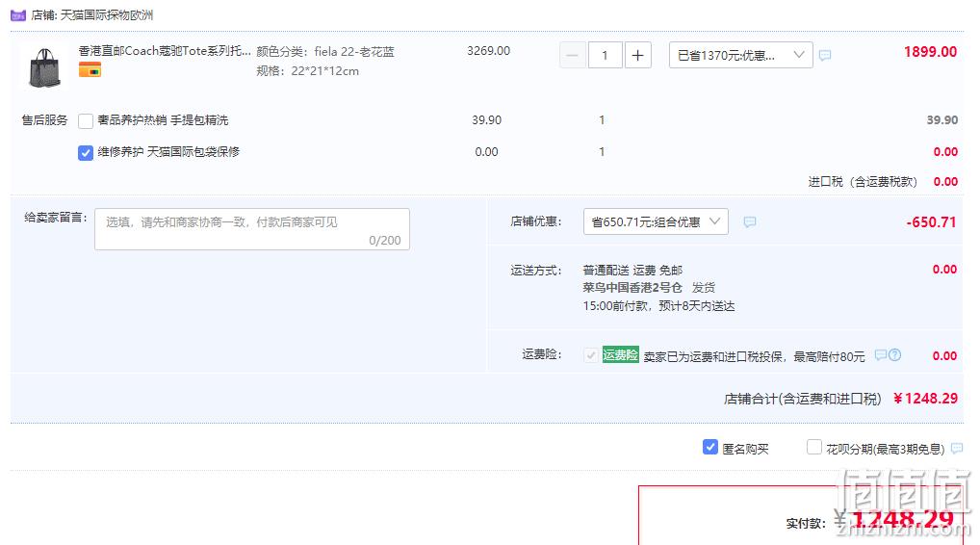Image resolution: width=980 pixels, height=545 pixels.
Task: Click question mark help icon for 运费险
Action: 895,355
